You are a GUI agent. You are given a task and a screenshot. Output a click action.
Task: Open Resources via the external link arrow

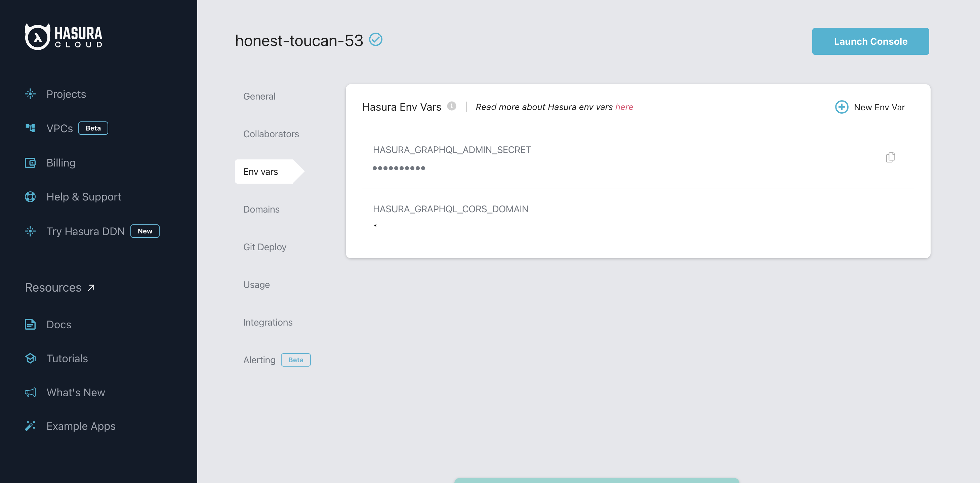pos(90,287)
